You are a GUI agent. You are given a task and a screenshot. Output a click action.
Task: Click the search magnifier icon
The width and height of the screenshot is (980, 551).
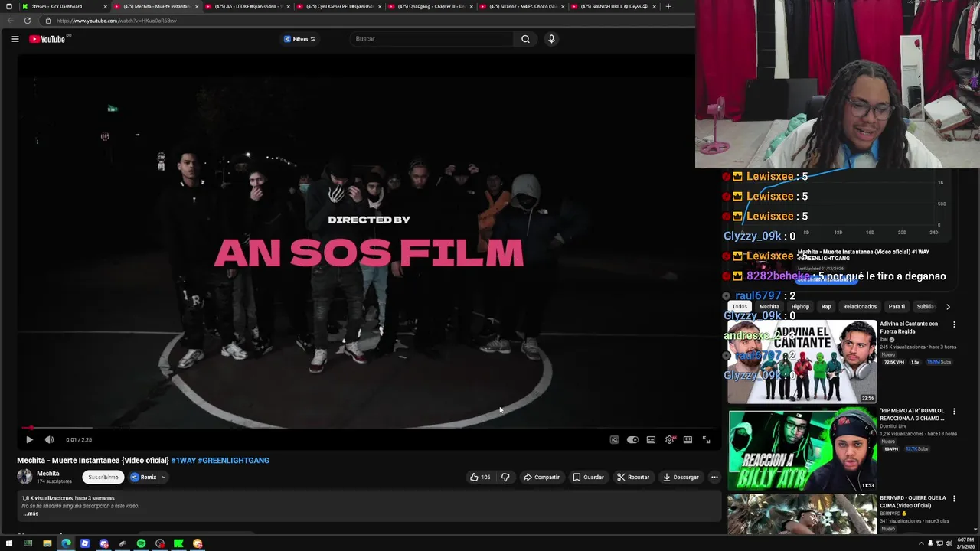point(525,39)
